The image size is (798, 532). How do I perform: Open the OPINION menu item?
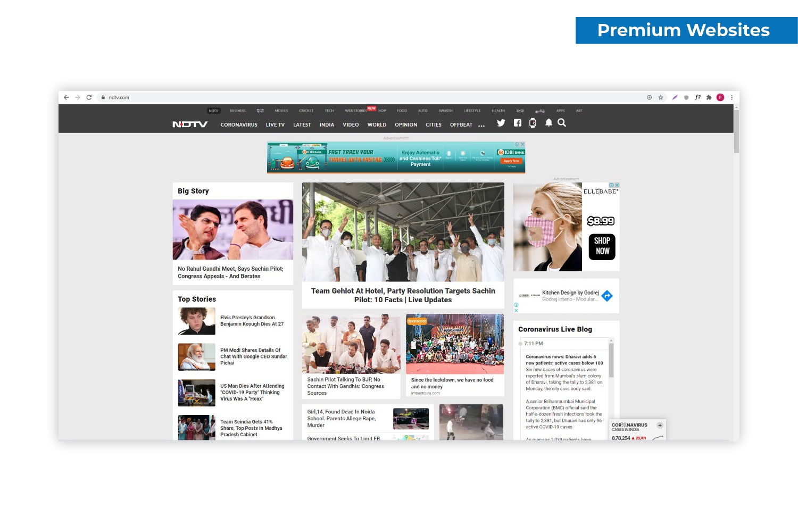tap(406, 125)
